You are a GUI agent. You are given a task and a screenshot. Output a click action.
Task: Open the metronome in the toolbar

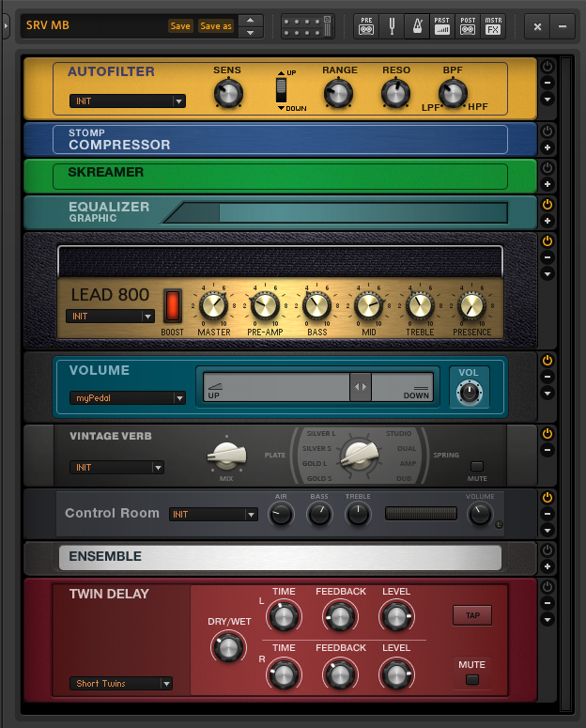pos(416,26)
